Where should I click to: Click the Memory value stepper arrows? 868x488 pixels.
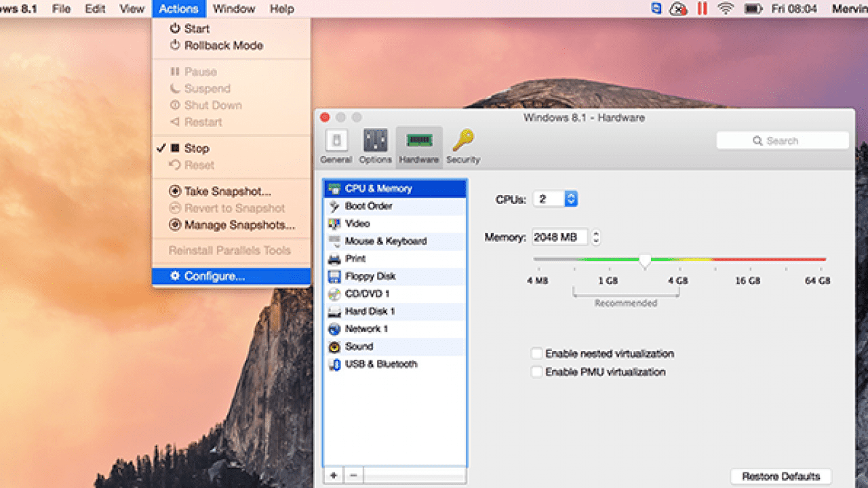click(x=595, y=237)
